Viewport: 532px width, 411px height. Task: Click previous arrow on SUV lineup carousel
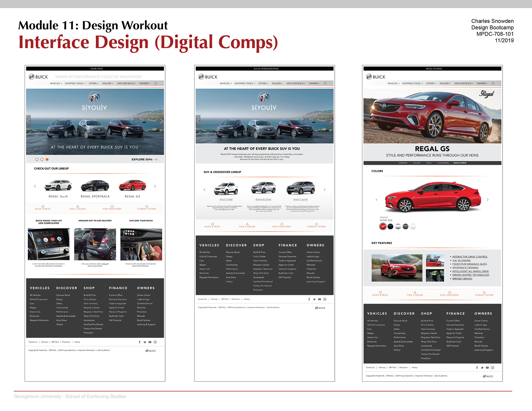click(x=204, y=190)
